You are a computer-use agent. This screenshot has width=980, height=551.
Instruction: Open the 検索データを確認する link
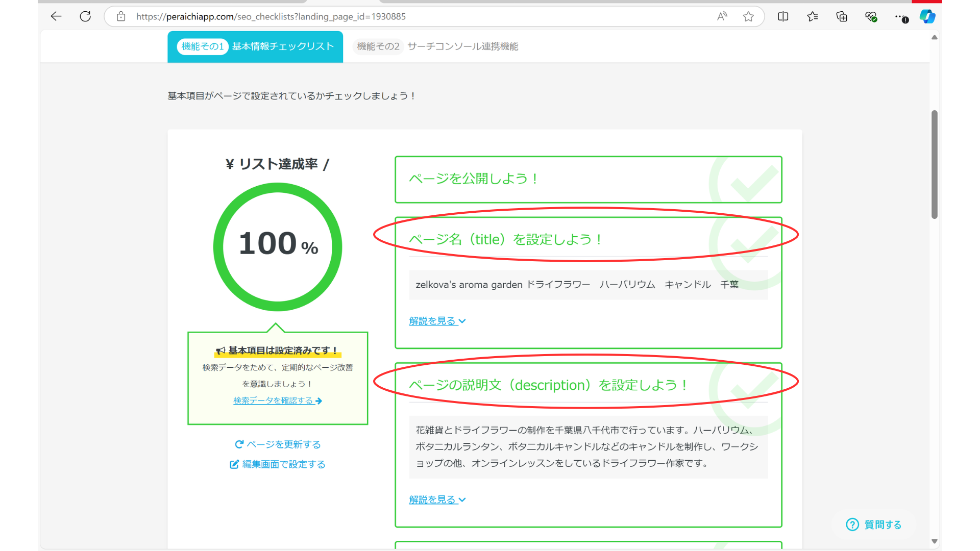[x=278, y=400]
